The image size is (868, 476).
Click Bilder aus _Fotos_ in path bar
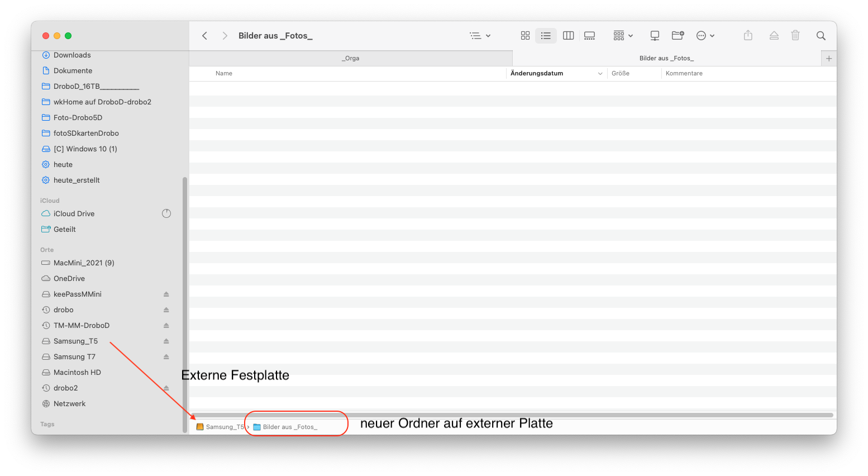click(285, 427)
